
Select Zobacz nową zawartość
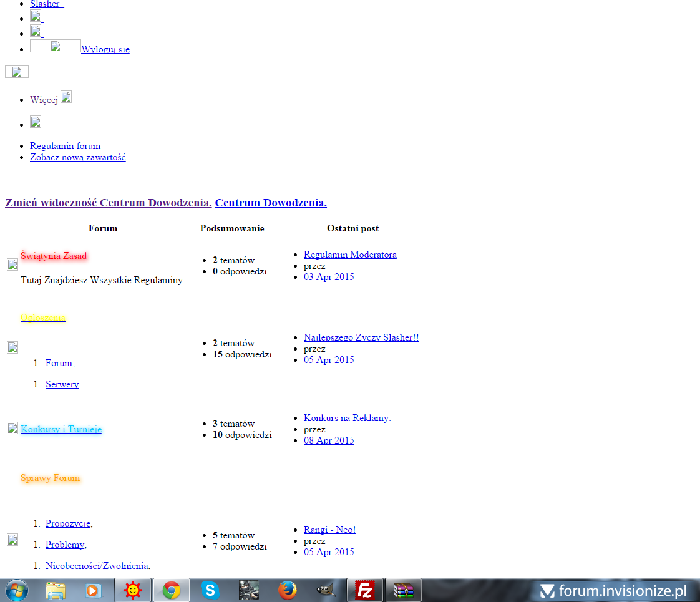tap(77, 157)
